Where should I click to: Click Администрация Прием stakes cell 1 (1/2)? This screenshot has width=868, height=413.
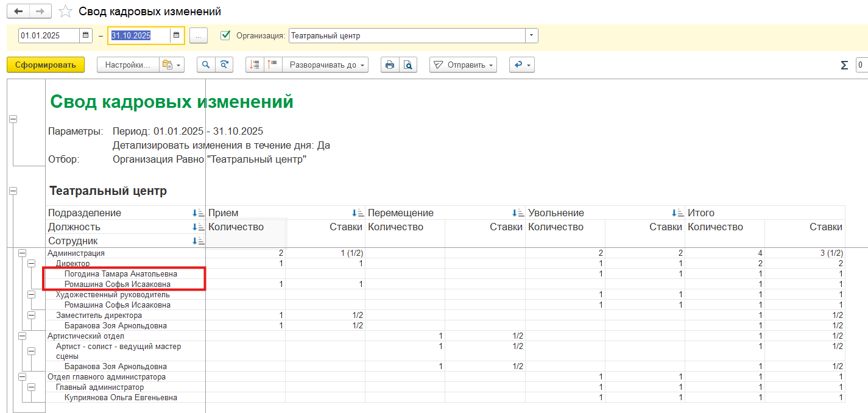tap(325, 253)
